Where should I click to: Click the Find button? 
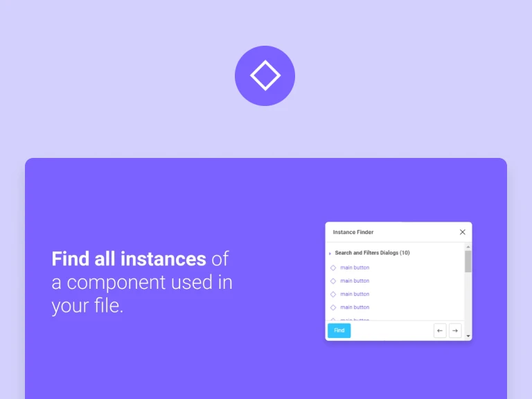click(x=339, y=330)
